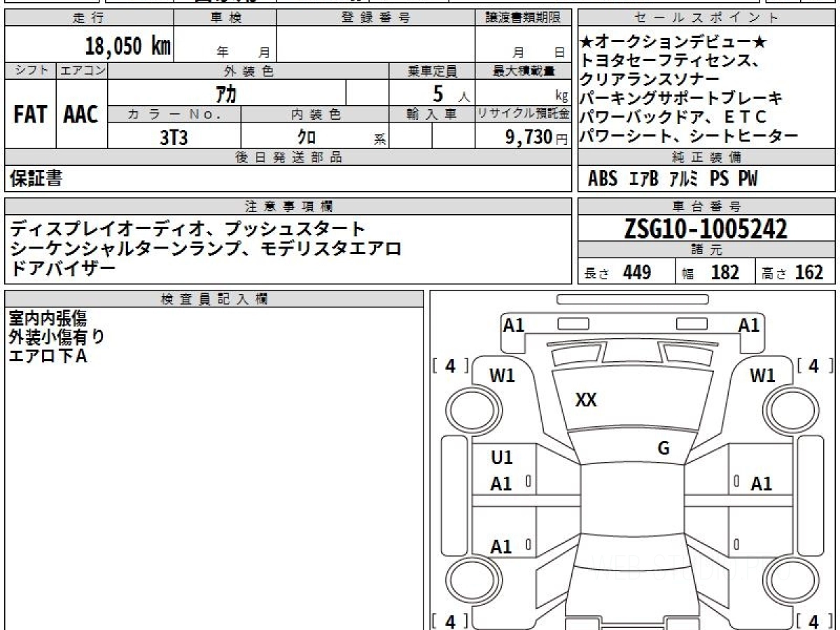Select the 室内内張傷 inspector note

coord(48,318)
